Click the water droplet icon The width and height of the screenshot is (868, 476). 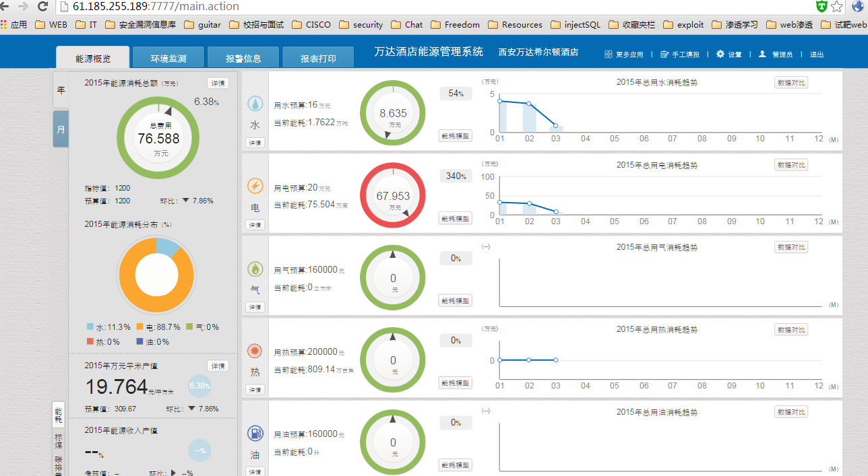pos(255,104)
